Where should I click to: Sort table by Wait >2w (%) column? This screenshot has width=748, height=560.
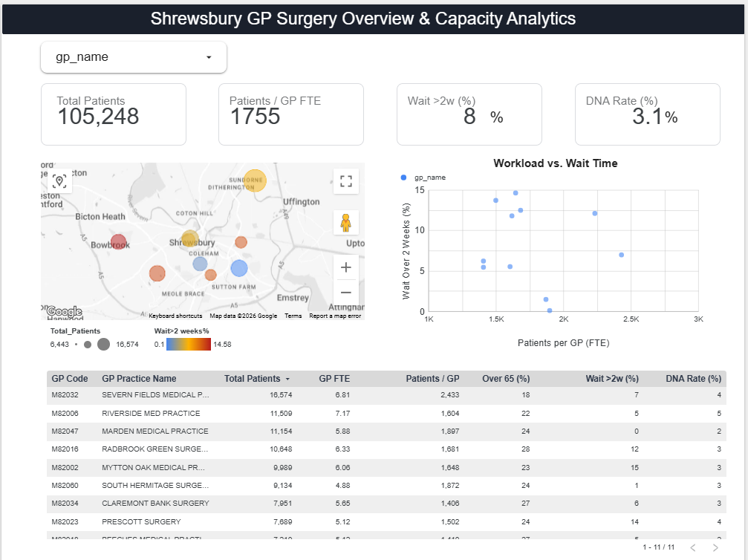pos(612,379)
